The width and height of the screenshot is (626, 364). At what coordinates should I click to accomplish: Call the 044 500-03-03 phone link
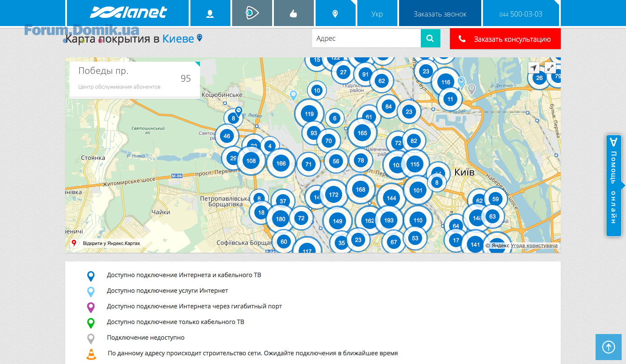tap(521, 14)
